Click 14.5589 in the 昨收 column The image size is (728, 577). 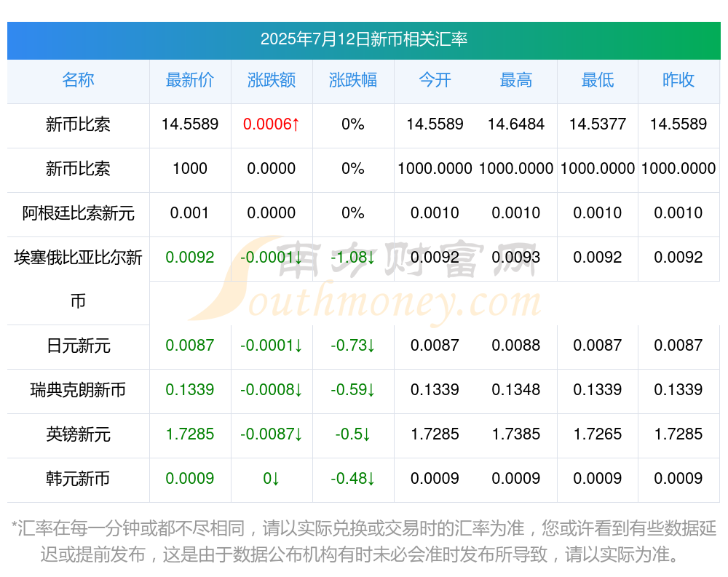[678, 124]
